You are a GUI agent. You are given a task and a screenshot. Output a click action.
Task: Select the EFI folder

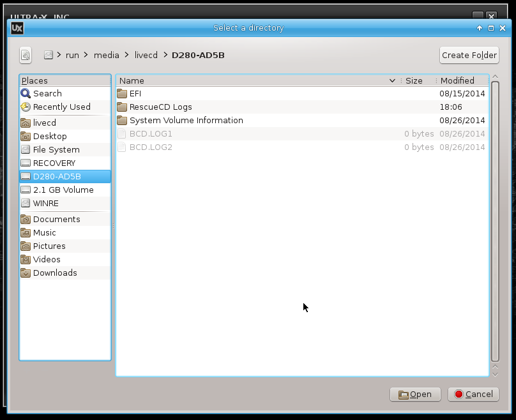pos(135,94)
